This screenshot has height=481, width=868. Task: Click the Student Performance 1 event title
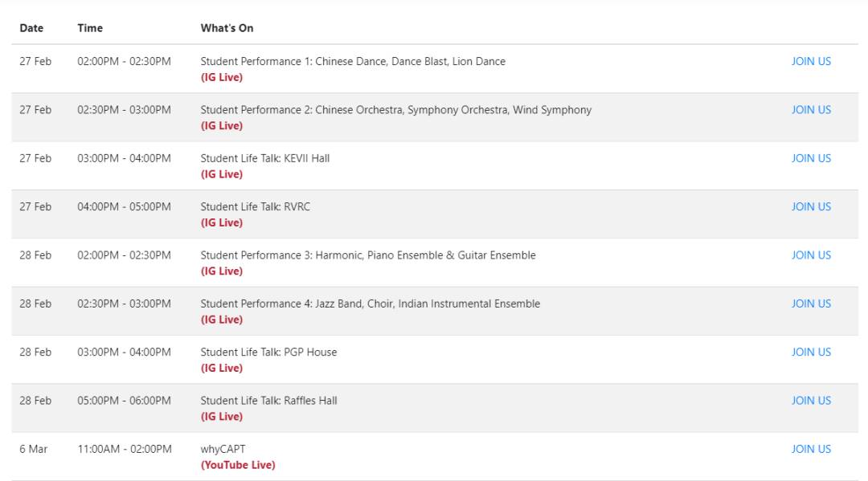point(353,62)
